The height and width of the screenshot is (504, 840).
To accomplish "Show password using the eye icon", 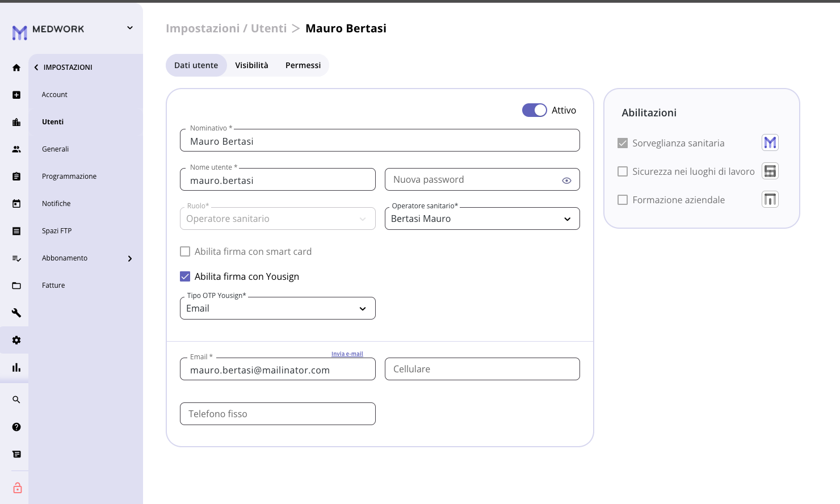I will pyautogui.click(x=566, y=180).
